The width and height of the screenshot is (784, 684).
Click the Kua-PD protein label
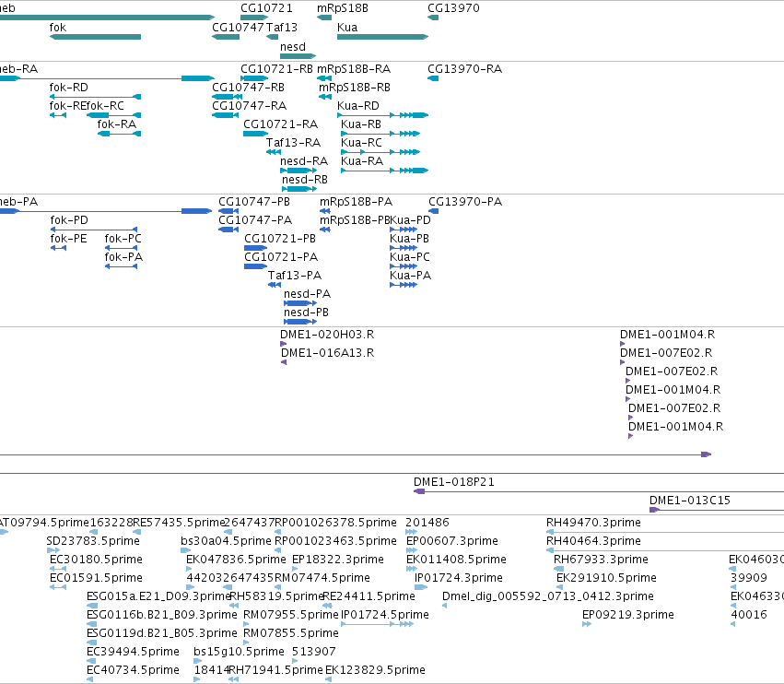click(410, 220)
